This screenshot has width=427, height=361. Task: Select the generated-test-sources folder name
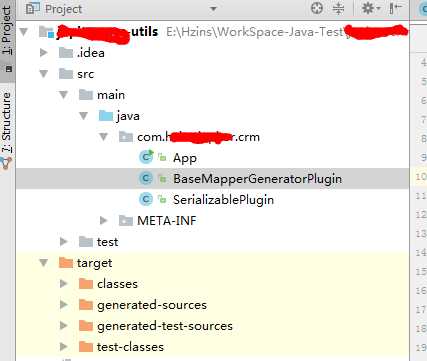pyautogui.click(x=165, y=326)
